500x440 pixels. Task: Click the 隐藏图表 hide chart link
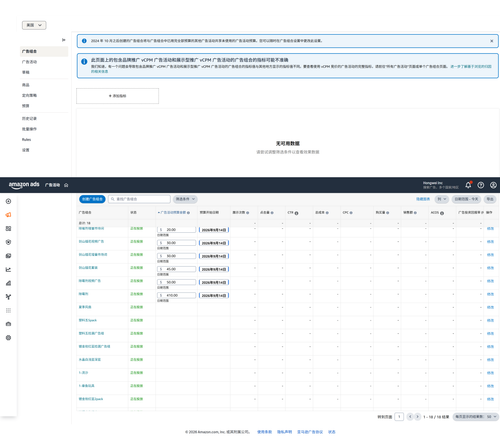click(423, 199)
